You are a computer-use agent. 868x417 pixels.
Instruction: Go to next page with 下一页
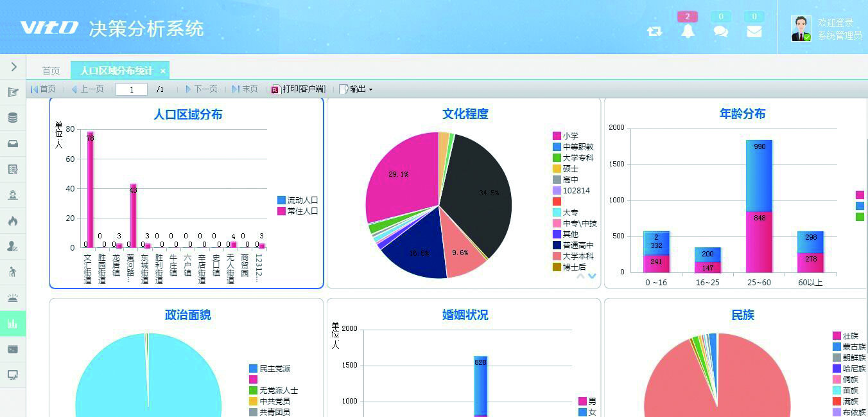pos(202,89)
